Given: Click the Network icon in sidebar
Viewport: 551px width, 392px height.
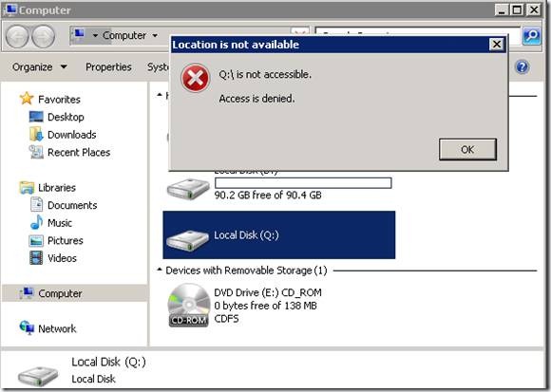Looking at the screenshot, I should [x=27, y=327].
